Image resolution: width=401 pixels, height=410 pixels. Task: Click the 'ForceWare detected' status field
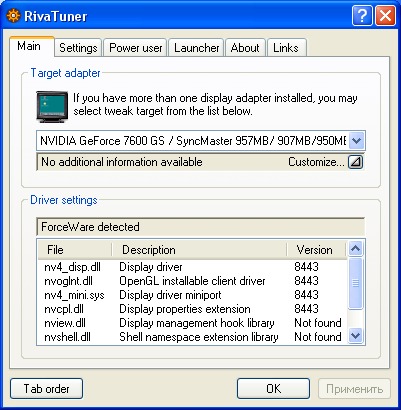point(200,227)
